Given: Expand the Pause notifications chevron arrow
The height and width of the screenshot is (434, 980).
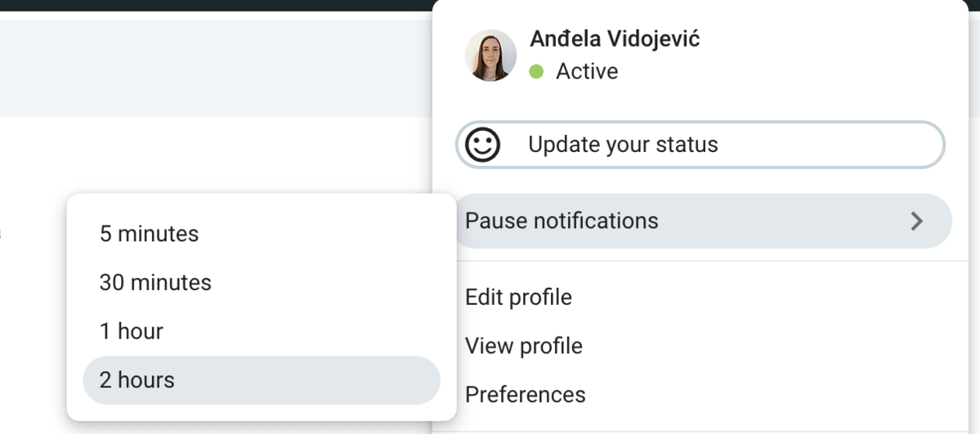Looking at the screenshot, I should [916, 221].
